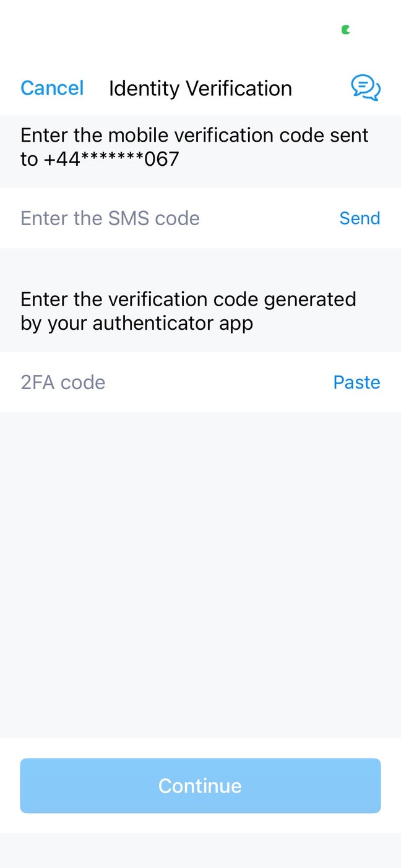Viewport: 401px width, 868px height.
Task: Click the Identity Verification title
Action: pyautogui.click(x=200, y=88)
